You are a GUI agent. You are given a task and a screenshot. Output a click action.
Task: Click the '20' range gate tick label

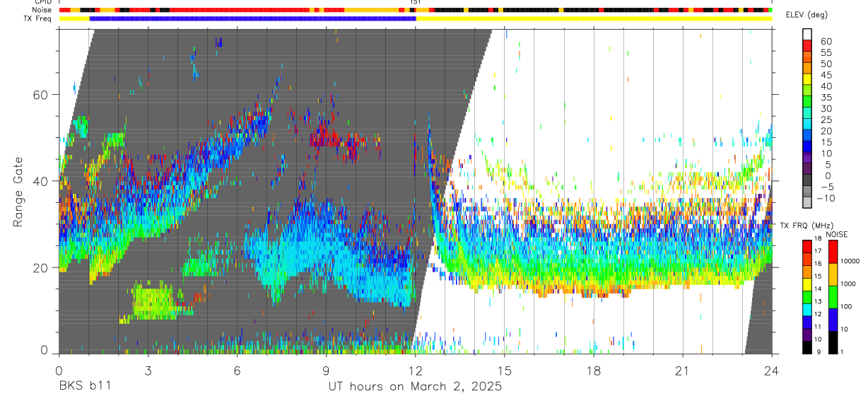point(42,267)
